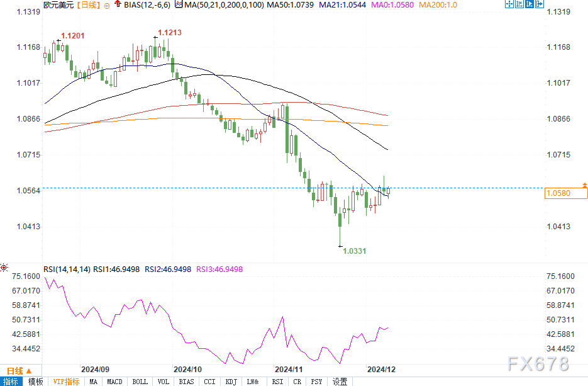Click the 2024/10 date marker
Viewport: 588px width, 386px height.
pos(187,370)
